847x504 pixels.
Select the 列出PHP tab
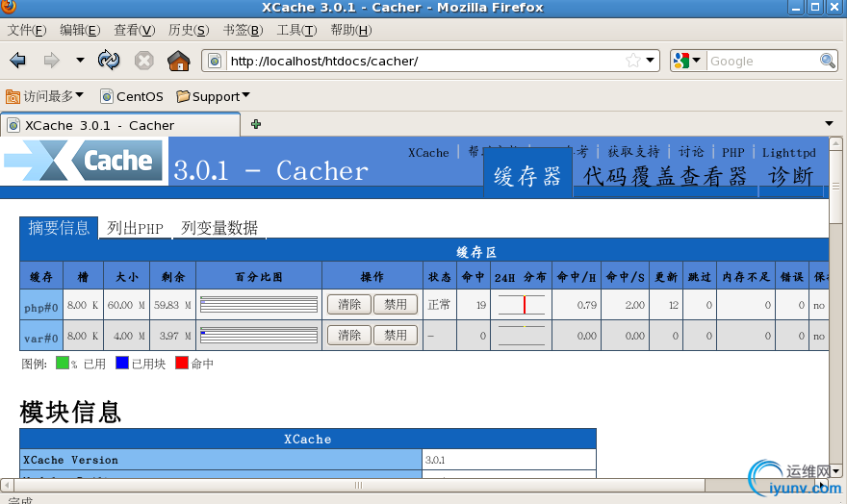point(135,228)
